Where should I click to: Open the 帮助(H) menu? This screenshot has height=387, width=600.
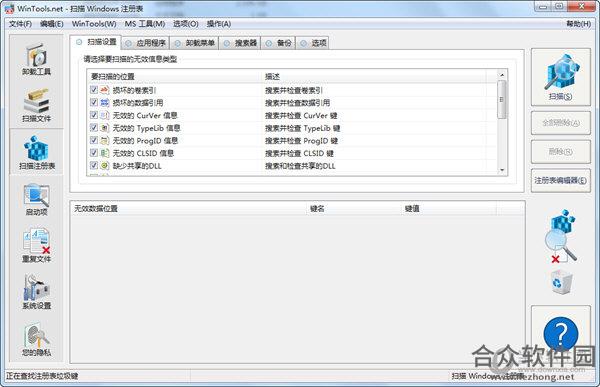click(579, 24)
